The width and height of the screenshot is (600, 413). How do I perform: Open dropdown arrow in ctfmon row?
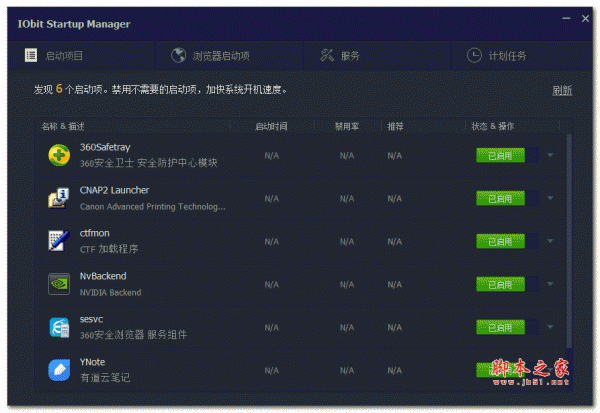pos(550,241)
